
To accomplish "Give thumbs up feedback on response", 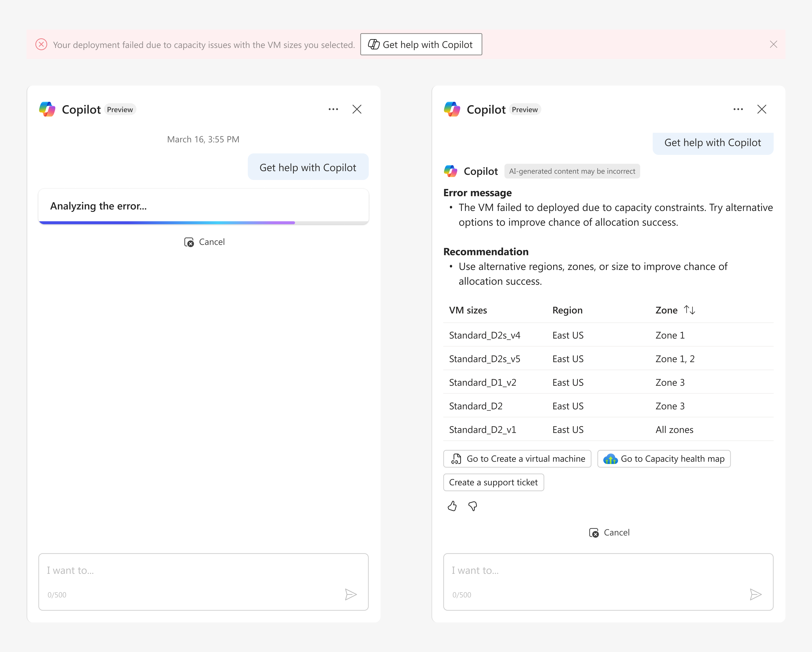I will [x=452, y=506].
